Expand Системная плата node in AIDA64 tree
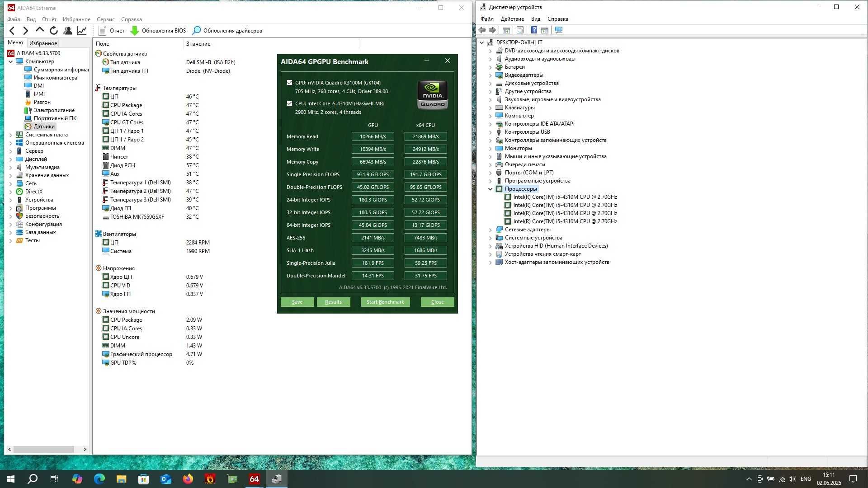868x488 pixels. [10, 135]
